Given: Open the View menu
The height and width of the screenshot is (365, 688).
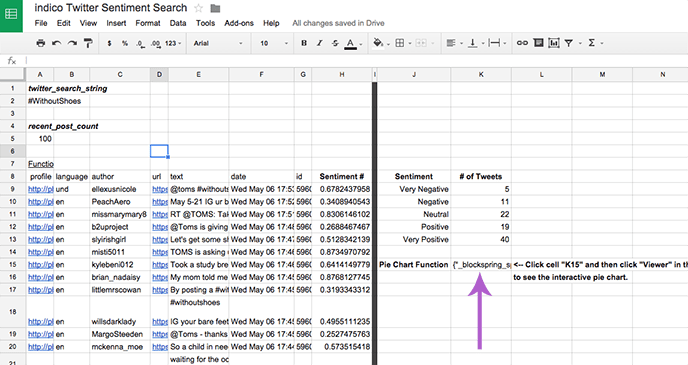Looking at the screenshot, I should [88, 23].
